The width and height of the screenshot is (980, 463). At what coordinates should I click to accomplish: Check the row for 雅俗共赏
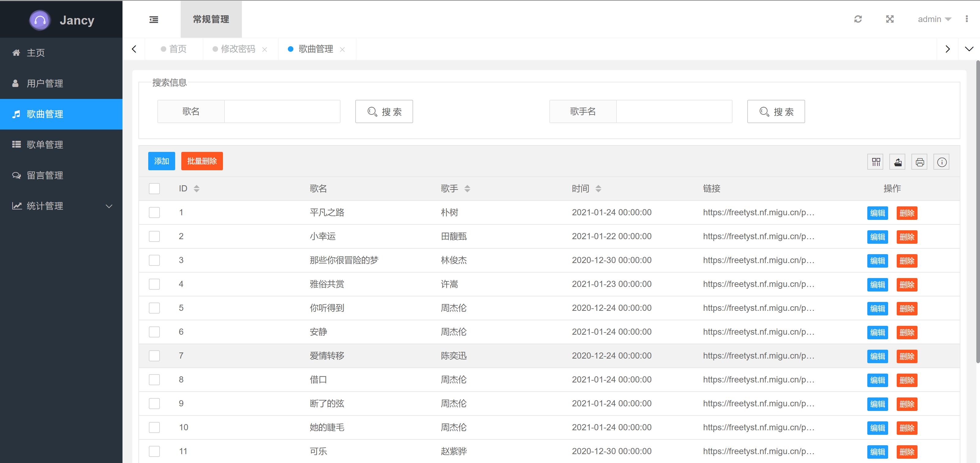click(154, 284)
